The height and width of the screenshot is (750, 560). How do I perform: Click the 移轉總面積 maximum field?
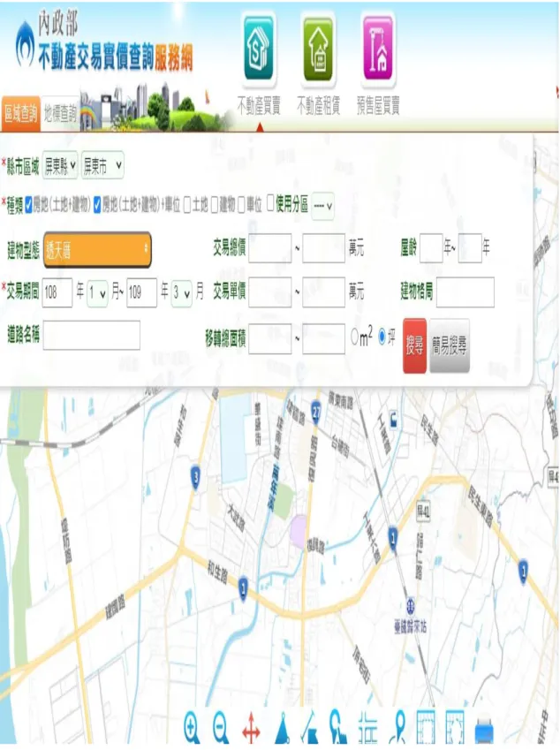324,338
